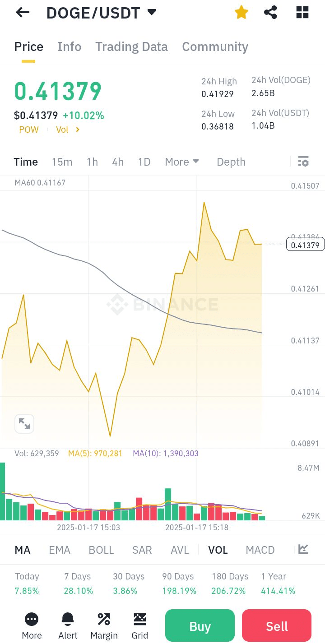Screen dimensions: 325x644
Task: Open Margin trading icon
Action: (104, 619)
